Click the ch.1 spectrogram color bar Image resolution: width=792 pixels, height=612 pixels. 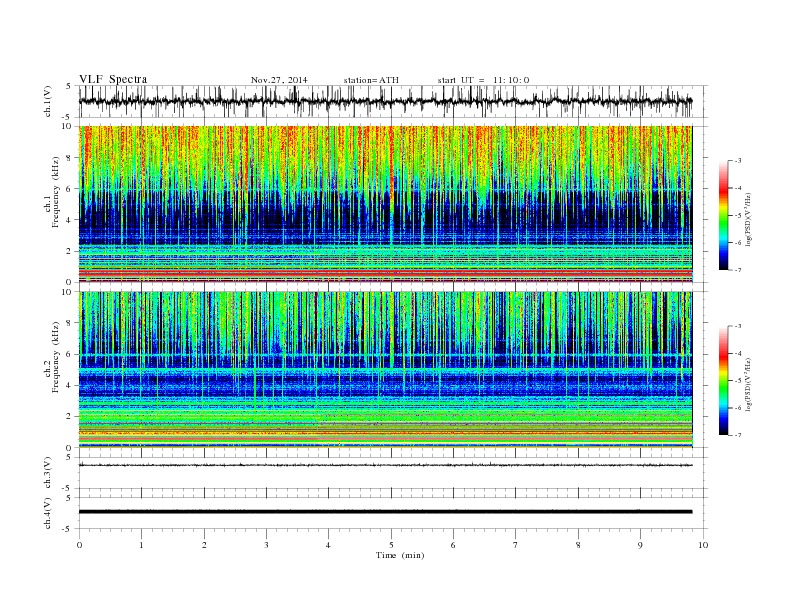pyautogui.click(x=724, y=216)
